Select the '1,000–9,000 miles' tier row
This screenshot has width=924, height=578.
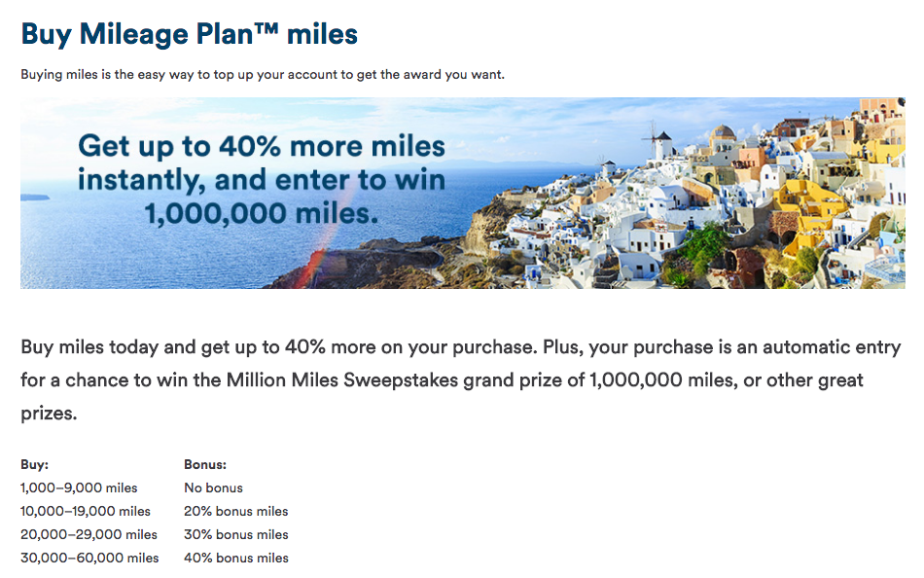coord(79,488)
